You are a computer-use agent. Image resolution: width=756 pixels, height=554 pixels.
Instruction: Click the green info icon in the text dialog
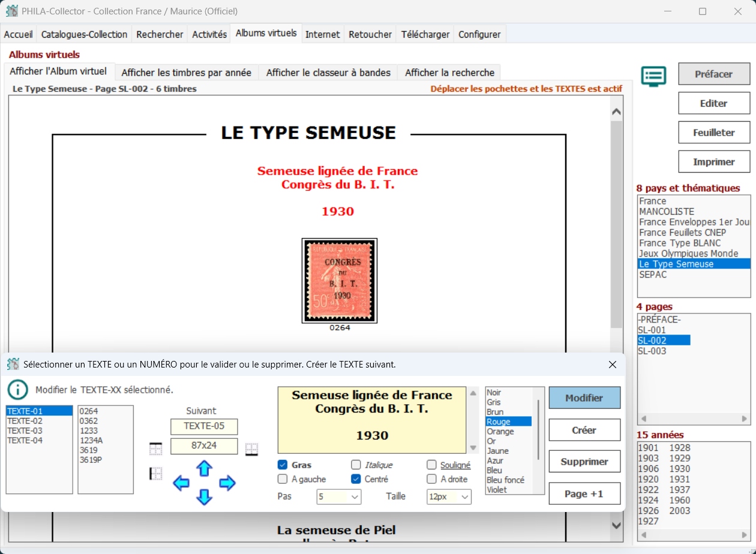click(x=18, y=390)
